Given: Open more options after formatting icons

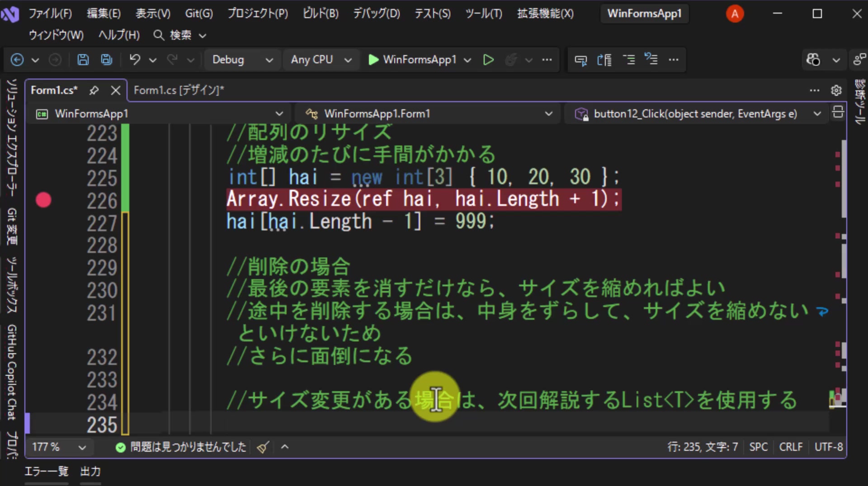Looking at the screenshot, I should (674, 60).
